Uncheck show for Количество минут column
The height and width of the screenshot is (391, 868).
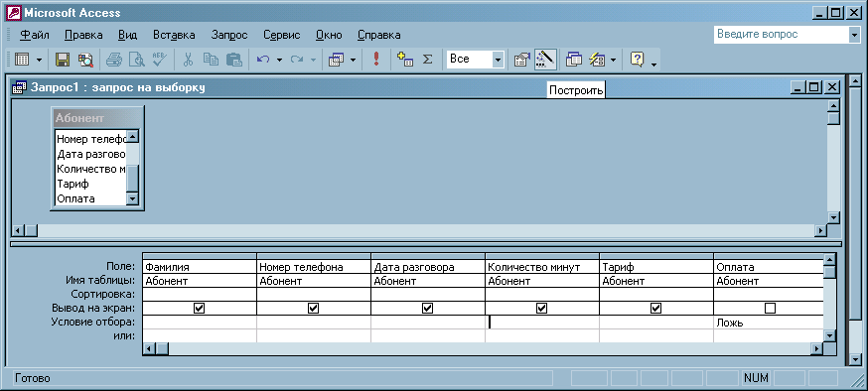click(x=542, y=308)
